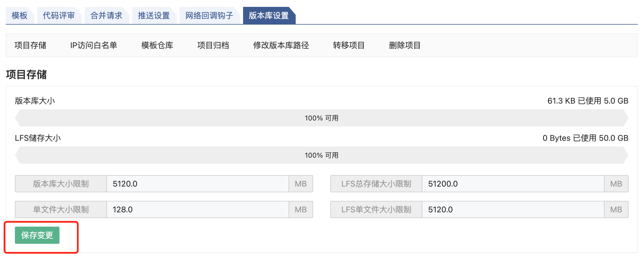Focus the LFS总存储大小限制 input field

click(x=513, y=184)
